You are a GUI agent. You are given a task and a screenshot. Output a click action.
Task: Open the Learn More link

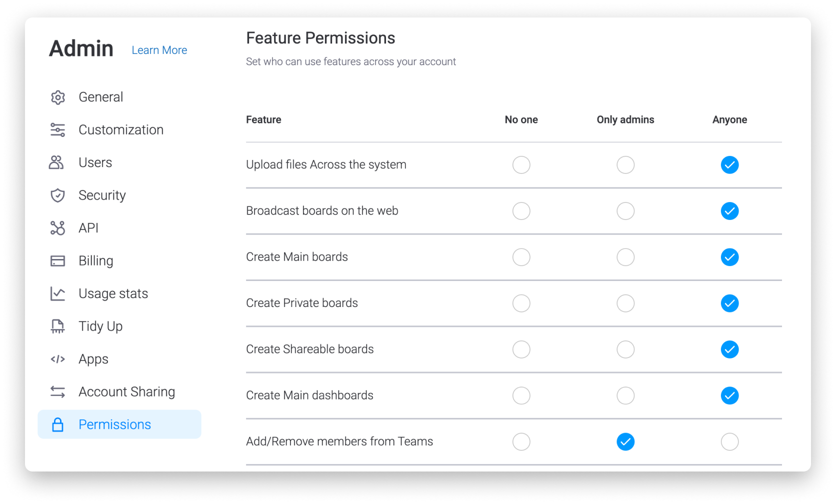pos(159,50)
